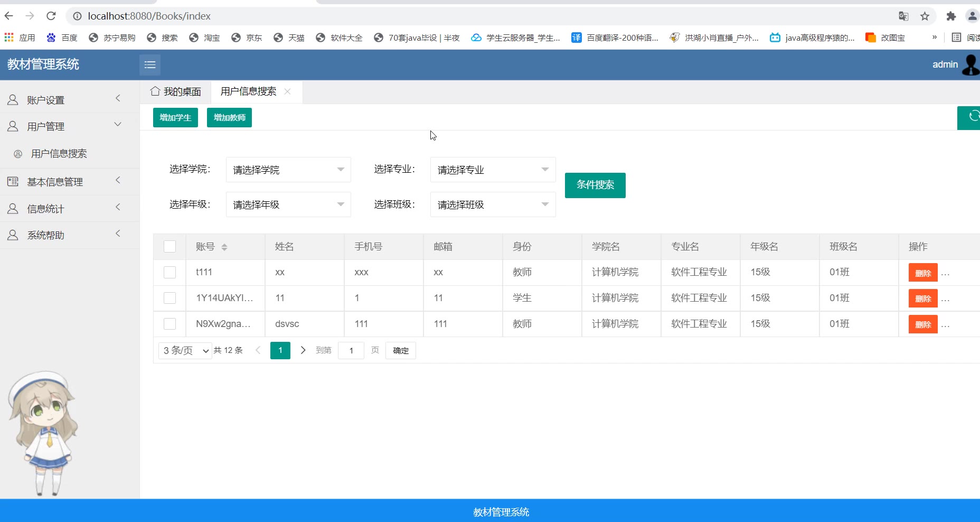The height and width of the screenshot is (522, 980).
Task: Open the 改图宝 bookmark
Action: point(885,38)
